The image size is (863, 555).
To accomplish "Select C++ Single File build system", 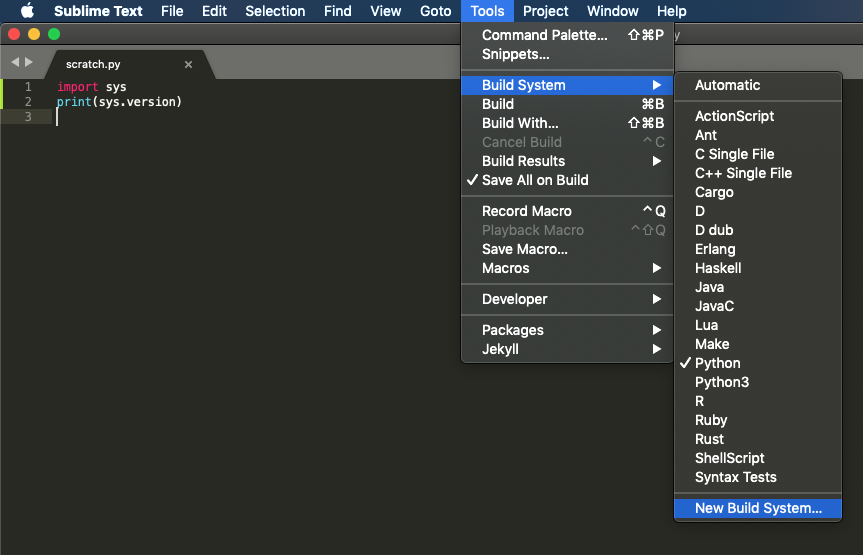I will point(758,173).
